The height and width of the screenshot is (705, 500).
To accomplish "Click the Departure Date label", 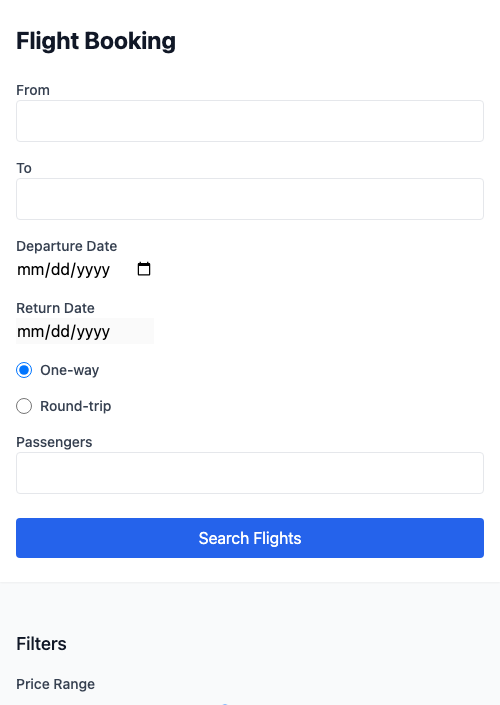I will tap(67, 246).
